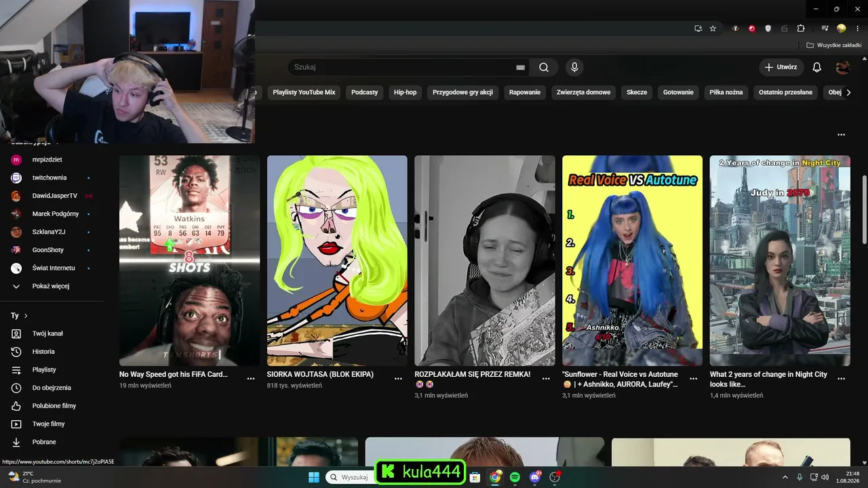The image size is (868, 488).
Task: Open the Windows Start menu
Action: pyautogui.click(x=314, y=477)
